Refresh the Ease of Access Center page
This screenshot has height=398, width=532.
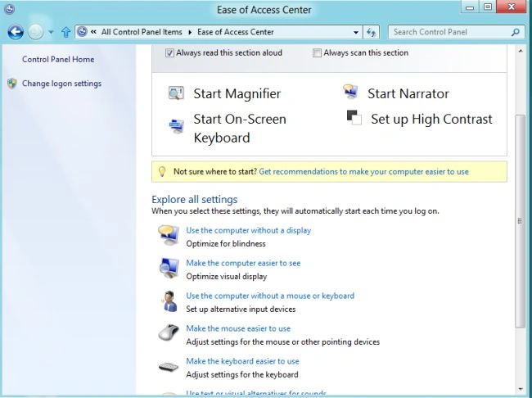pyautogui.click(x=371, y=32)
